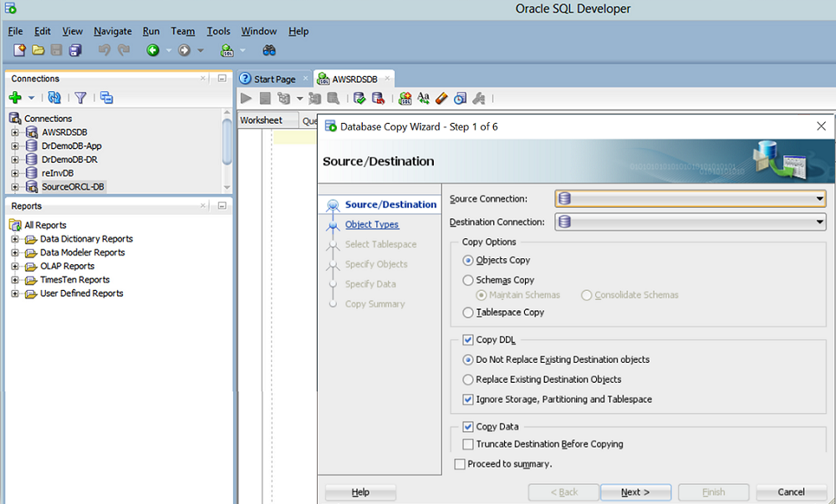The width and height of the screenshot is (836, 504).
Task: Clear the worksheet with the eraser icon
Action: [441, 98]
